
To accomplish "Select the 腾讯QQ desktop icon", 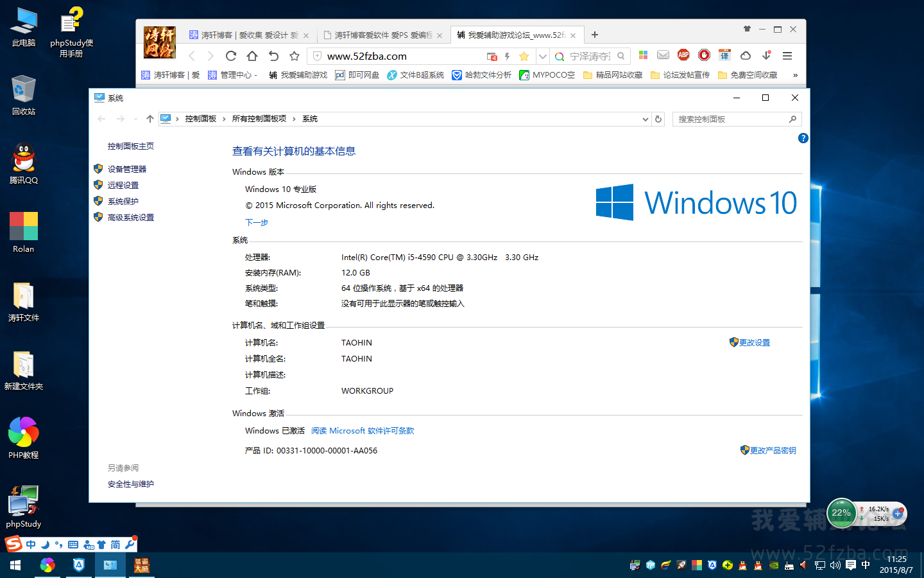I will 24,164.
